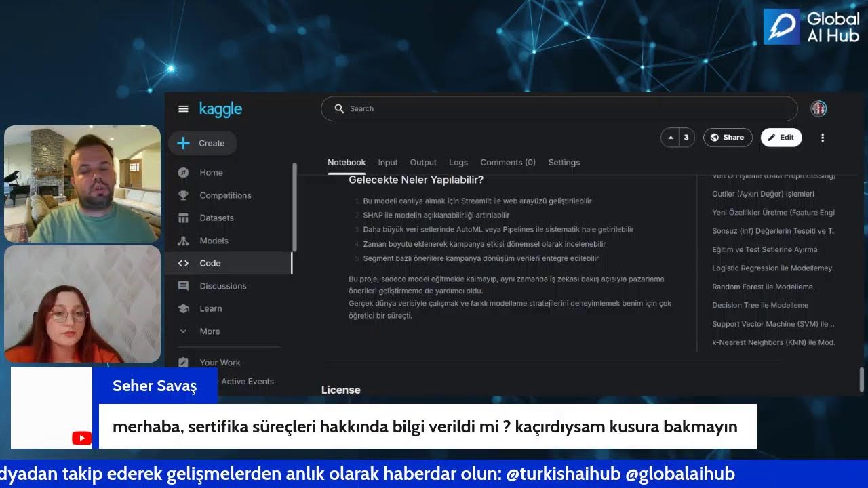Click the SHAP açıklanabilirlik list item
Viewport: 868px width, 488px height.
pos(436,216)
